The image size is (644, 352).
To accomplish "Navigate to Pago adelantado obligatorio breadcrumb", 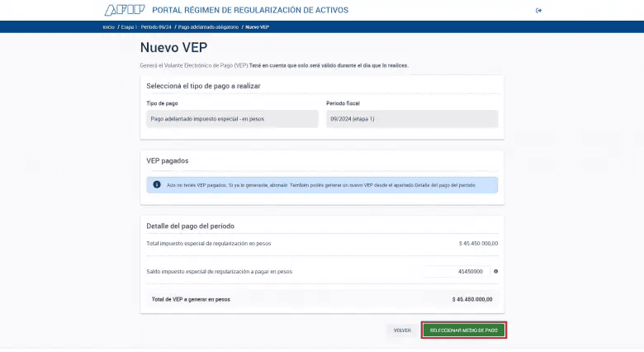I will coord(209,27).
